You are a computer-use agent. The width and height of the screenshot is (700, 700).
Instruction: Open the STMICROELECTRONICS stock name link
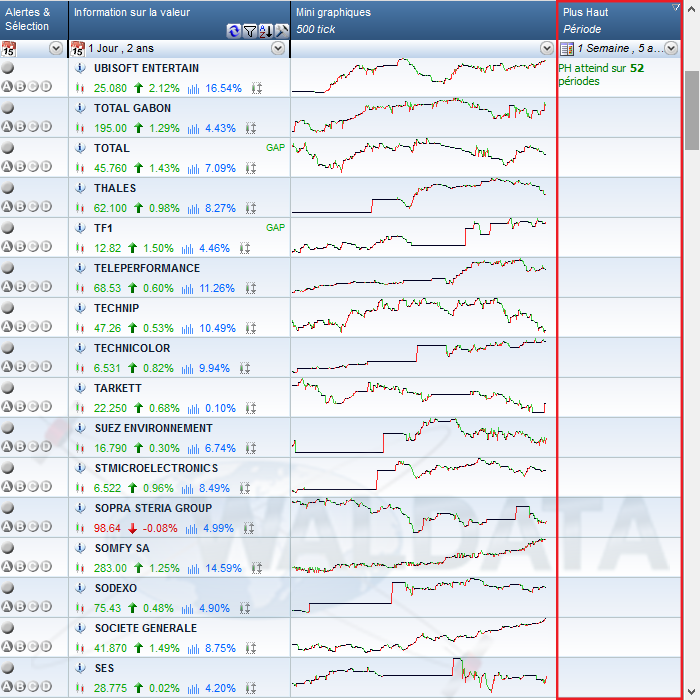point(156,468)
